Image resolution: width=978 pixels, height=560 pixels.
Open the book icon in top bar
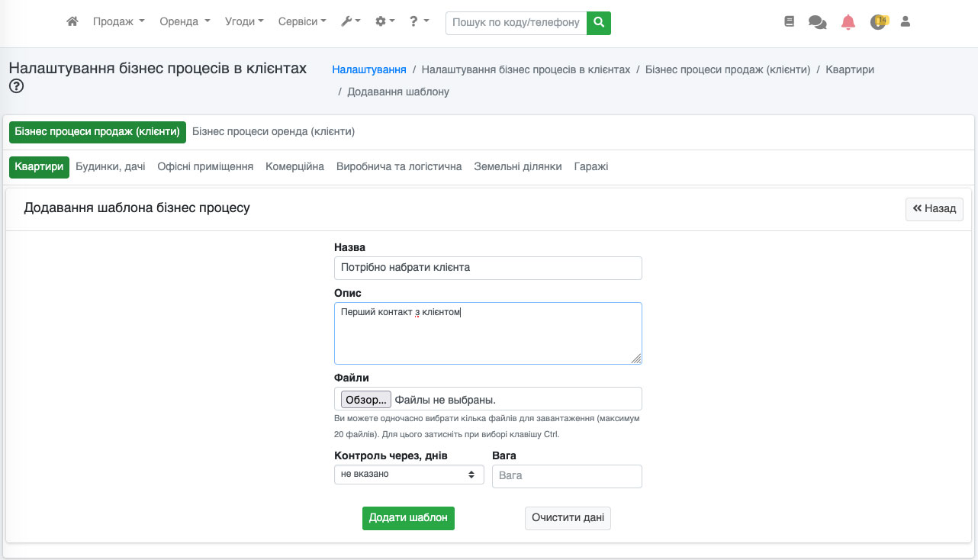pyautogui.click(x=790, y=22)
